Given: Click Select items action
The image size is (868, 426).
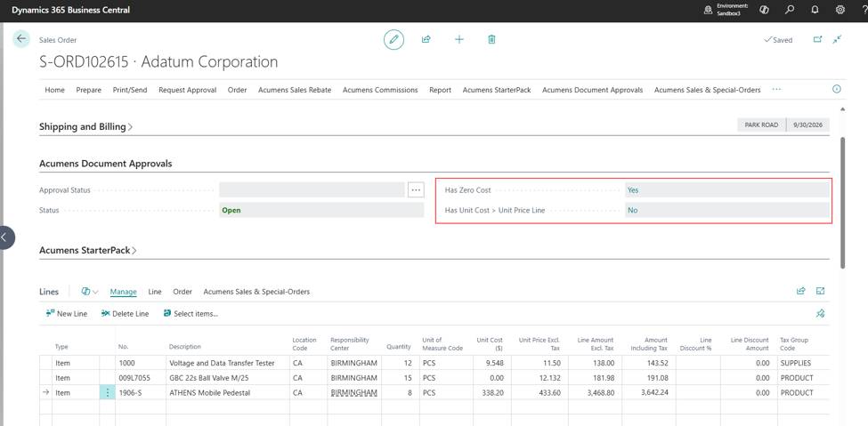Looking at the screenshot, I should 191,314.
